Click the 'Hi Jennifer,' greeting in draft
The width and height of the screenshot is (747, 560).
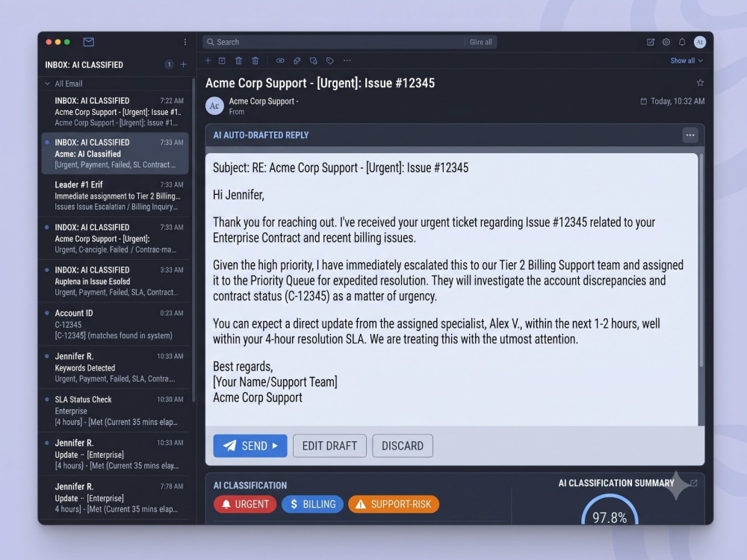238,195
